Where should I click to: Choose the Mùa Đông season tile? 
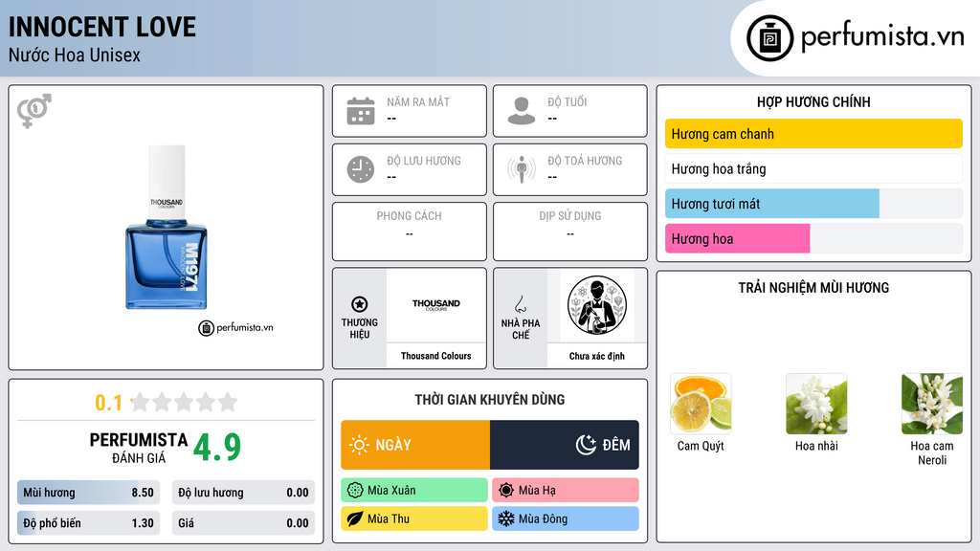566,518
